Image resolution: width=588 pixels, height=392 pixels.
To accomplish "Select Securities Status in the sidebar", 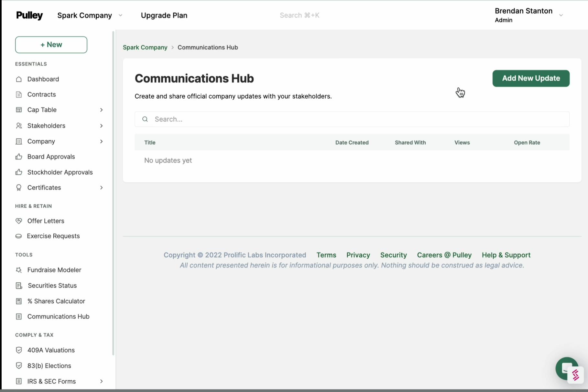I will pos(52,286).
